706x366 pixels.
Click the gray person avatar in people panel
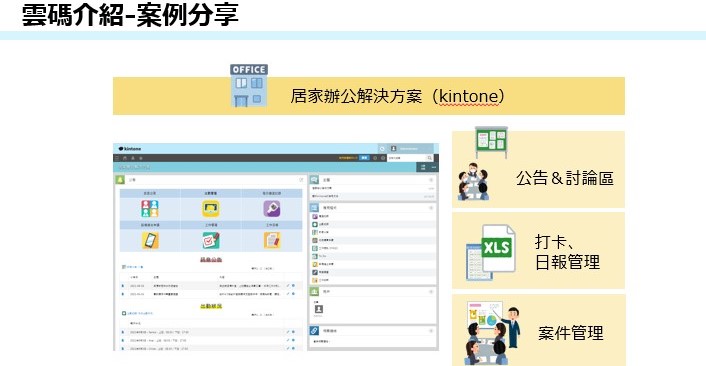pos(319,309)
